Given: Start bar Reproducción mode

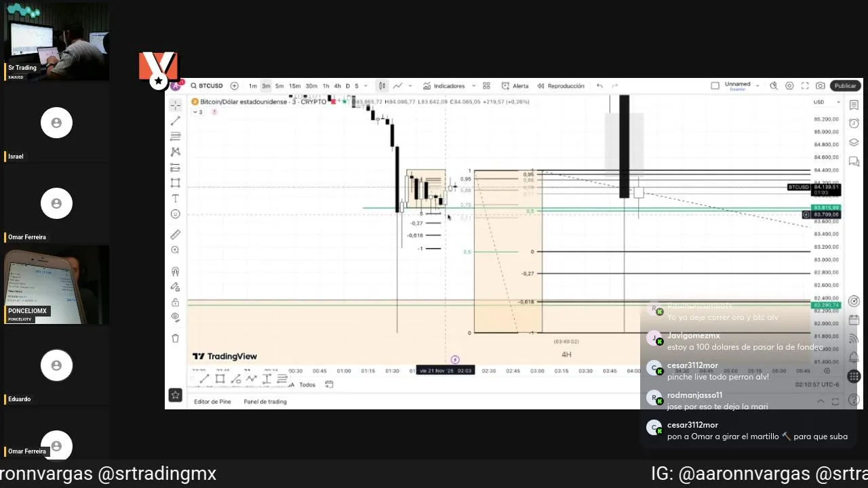Looking at the screenshot, I should click(561, 86).
